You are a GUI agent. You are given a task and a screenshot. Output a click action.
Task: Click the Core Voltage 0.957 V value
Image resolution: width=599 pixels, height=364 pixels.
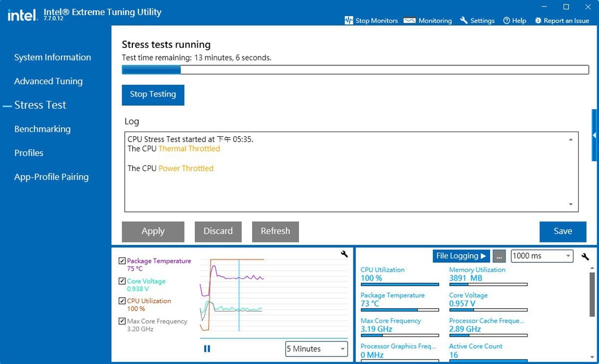(x=462, y=304)
